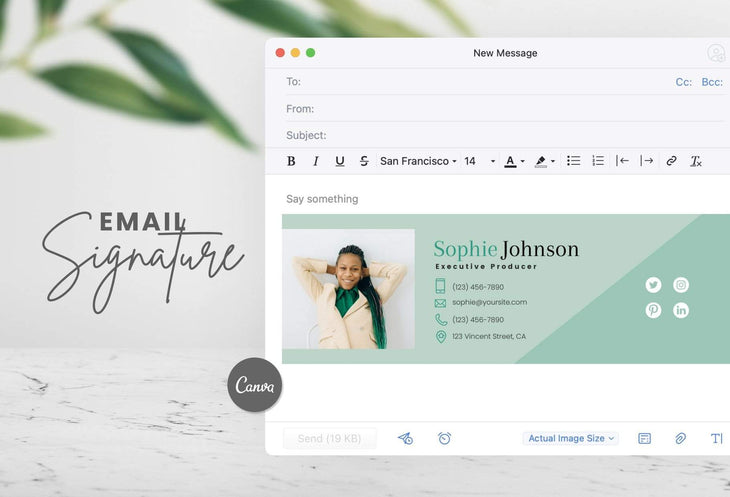Screen dimensions: 730x497
Task: Toggle Underline text formatting
Action: click(x=340, y=161)
